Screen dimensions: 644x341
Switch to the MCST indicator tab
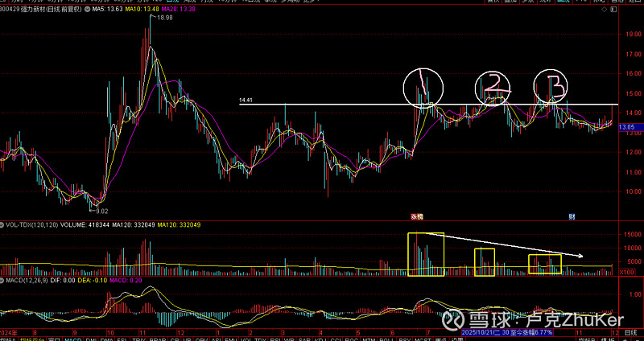423,339
